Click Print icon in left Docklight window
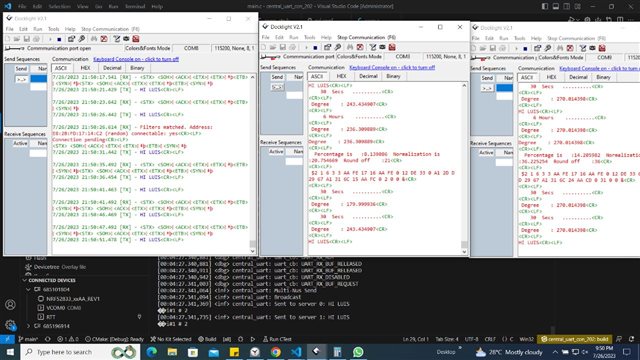Image resolution: width=640 pixels, height=360 pixels. [x=36, y=39]
